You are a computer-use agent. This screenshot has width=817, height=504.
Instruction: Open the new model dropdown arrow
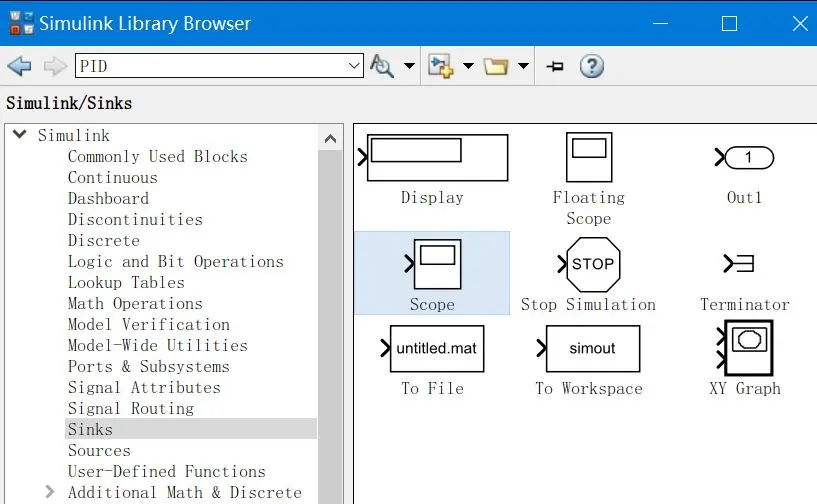[x=468, y=66]
